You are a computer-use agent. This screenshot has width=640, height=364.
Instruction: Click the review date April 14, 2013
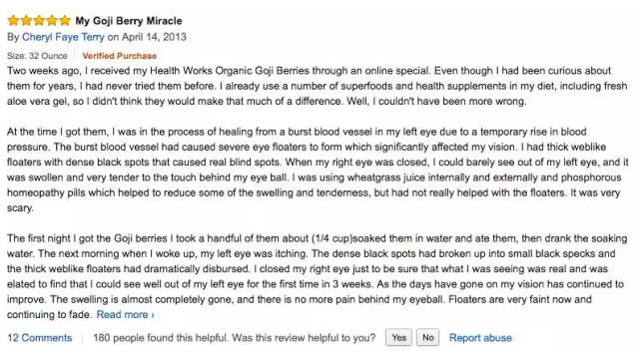154,37
